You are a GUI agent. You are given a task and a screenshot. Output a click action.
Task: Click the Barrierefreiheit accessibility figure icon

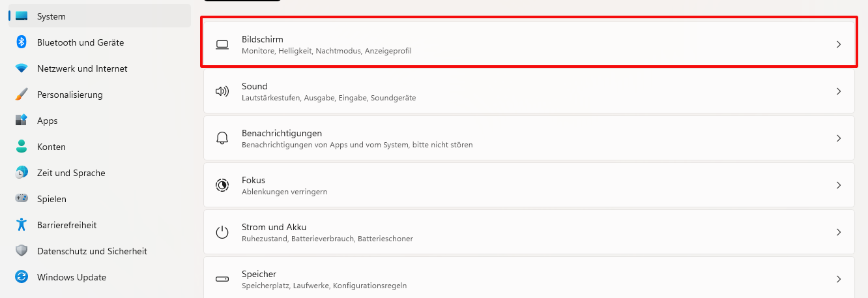point(22,225)
